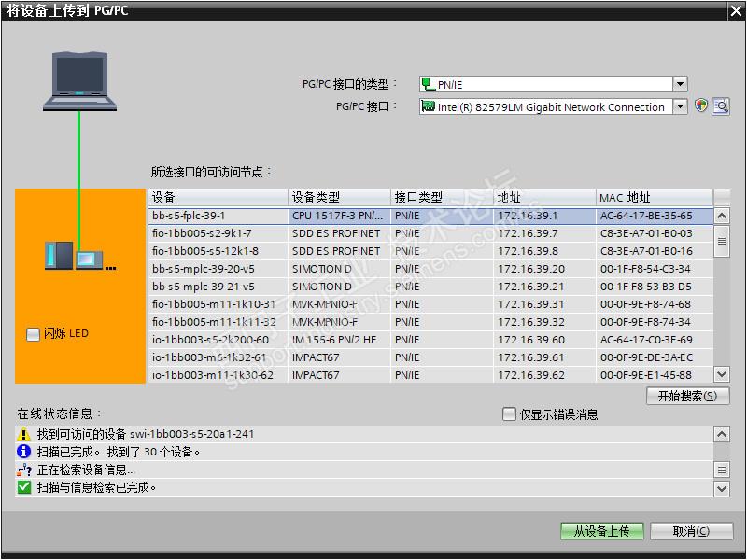Click SIMOTION D cell for 172.16.39.21

pyautogui.click(x=339, y=287)
